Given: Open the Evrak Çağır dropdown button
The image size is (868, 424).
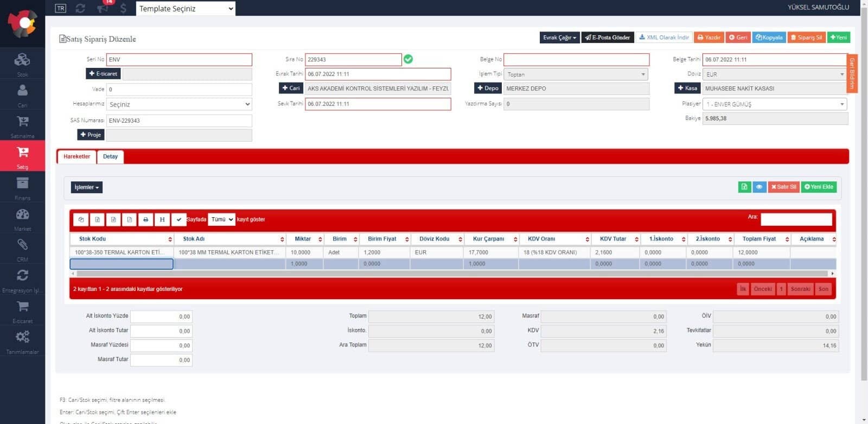Looking at the screenshot, I should point(559,37).
